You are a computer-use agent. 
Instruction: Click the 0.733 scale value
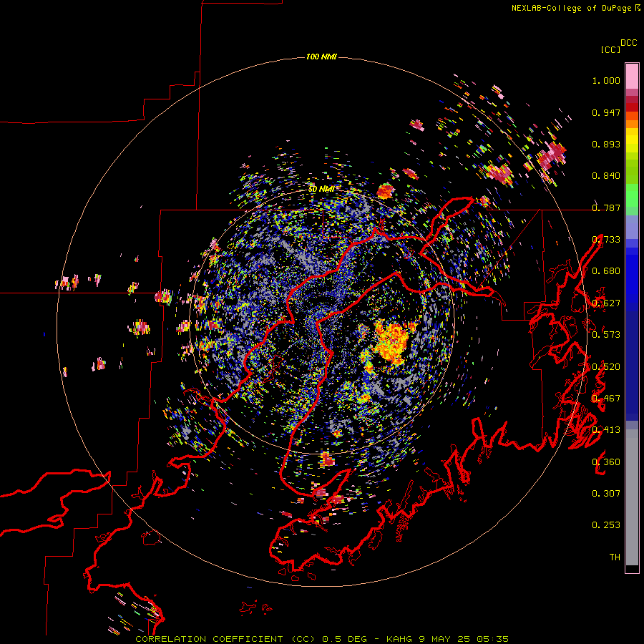(x=606, y=240)
